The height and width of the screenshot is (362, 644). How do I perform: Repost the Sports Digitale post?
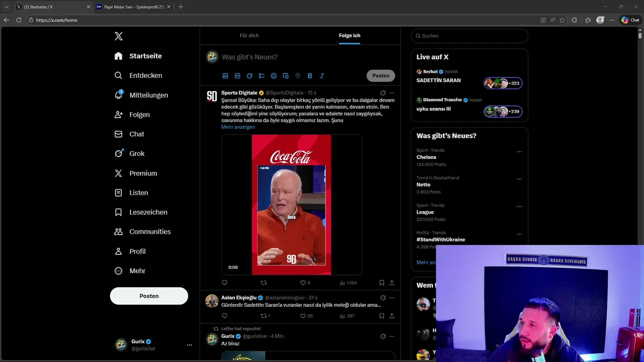click(263, 283)
